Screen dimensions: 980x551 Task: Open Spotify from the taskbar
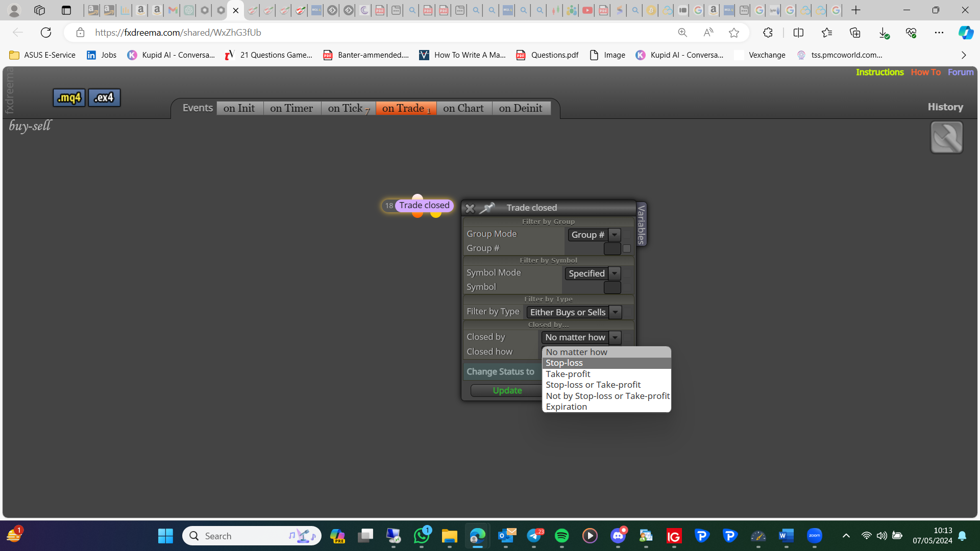pyautogui.click(x=561, y=536)
